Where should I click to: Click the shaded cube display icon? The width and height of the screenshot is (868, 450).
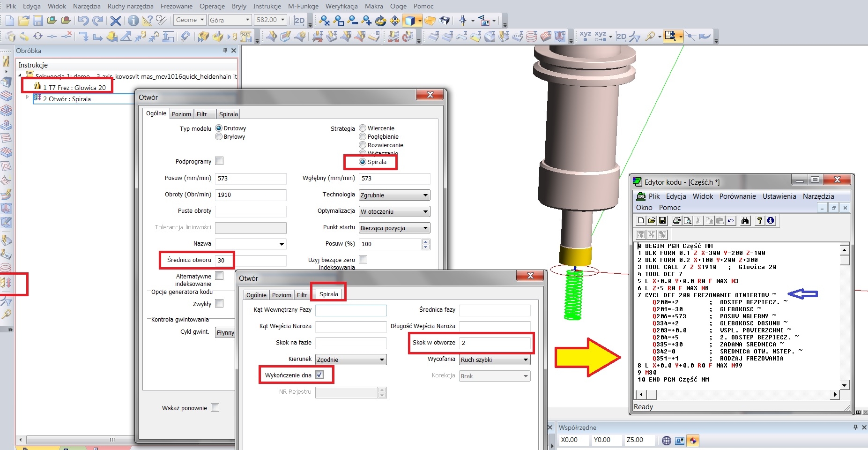click(x=410, y=20)
